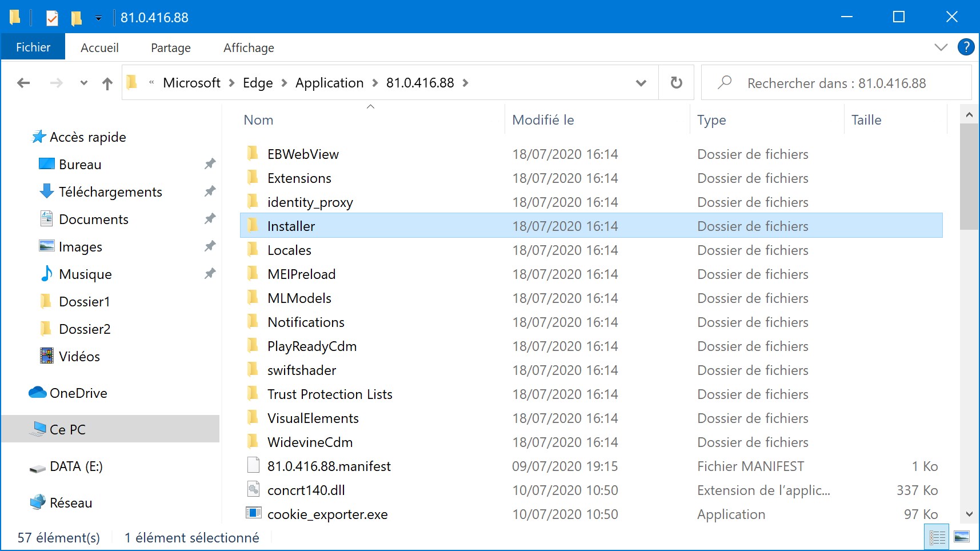This screenshot has width=980, height=551.
Task: Expand the ribbon with the chevron
Action: coord(941,47)
